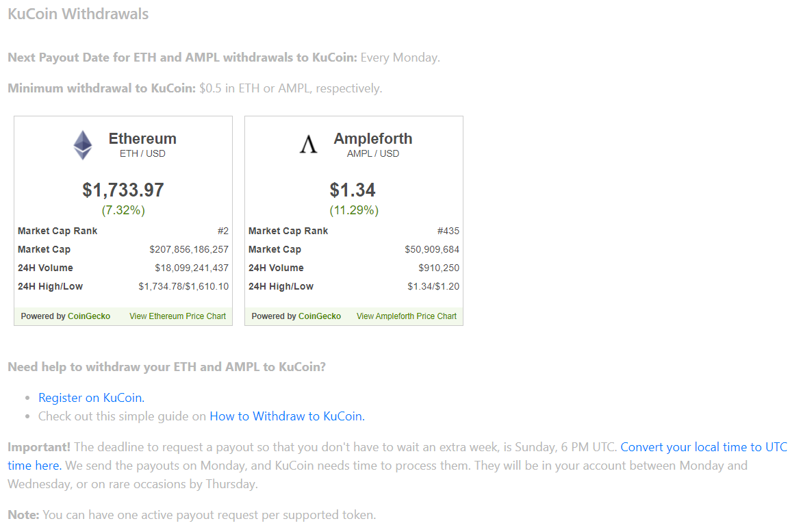Open View Ethereum Price Chart link
Viewport: 803px width, 532px height.
[x=177, y=316]
